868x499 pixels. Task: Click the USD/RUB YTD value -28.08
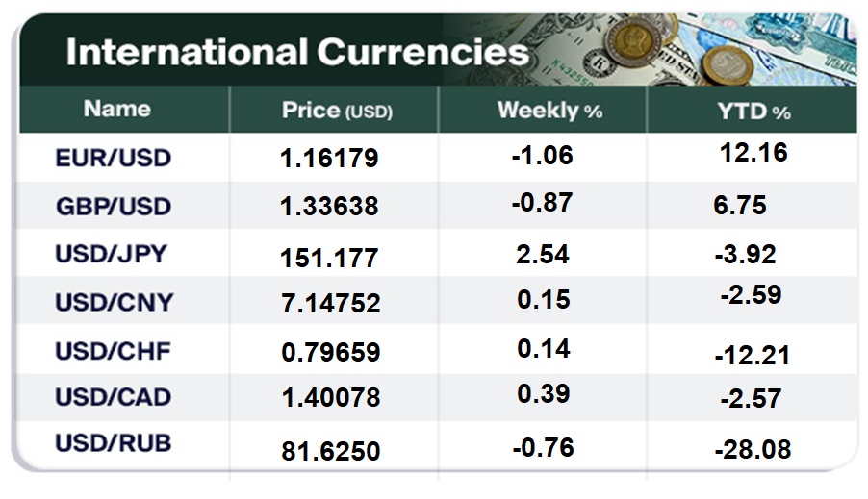click(x=753, y=449)
